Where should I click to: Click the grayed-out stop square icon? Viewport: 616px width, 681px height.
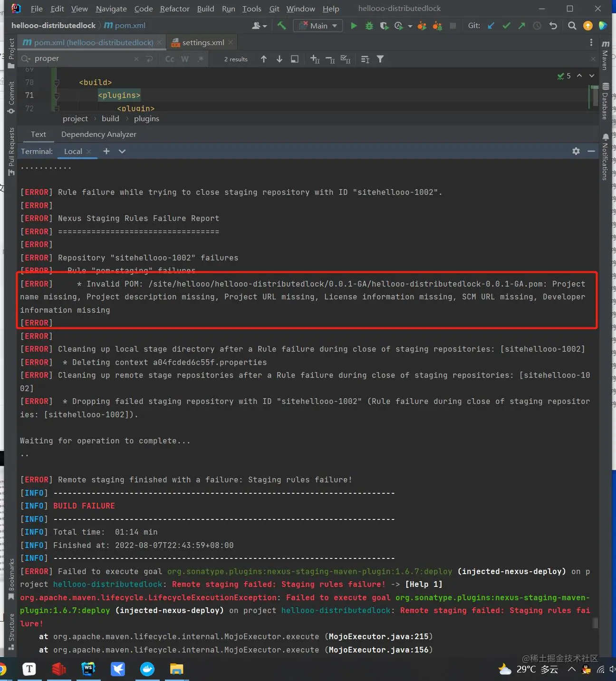click(453, 26)
